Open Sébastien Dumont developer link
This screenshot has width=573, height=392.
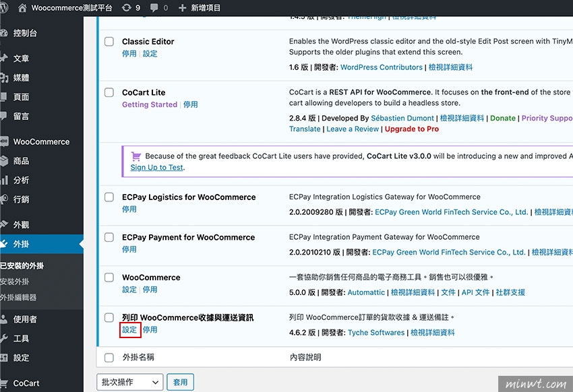pos(402,118)
